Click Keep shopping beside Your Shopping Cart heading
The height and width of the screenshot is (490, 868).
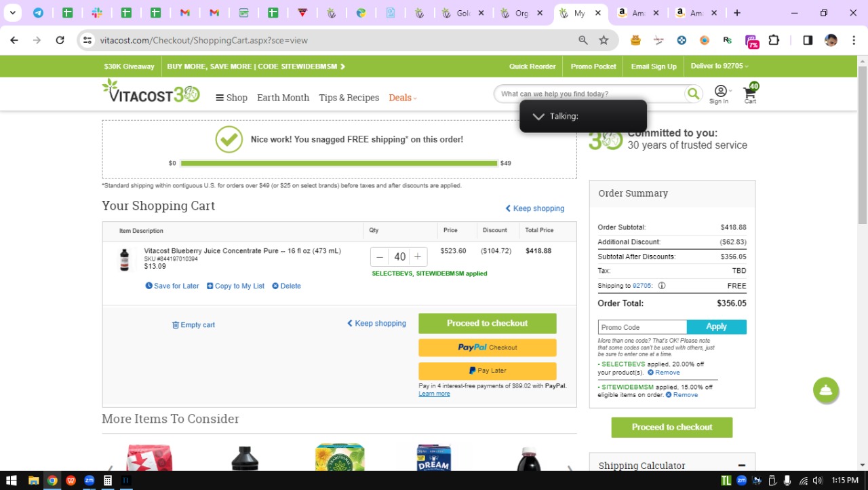(535, 208)
